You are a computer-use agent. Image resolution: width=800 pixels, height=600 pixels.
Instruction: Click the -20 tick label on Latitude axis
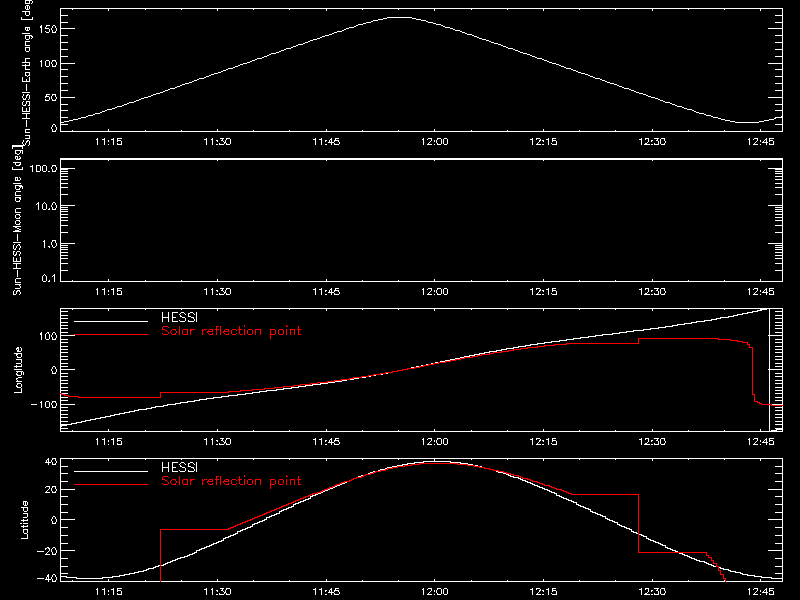[47, 551]
